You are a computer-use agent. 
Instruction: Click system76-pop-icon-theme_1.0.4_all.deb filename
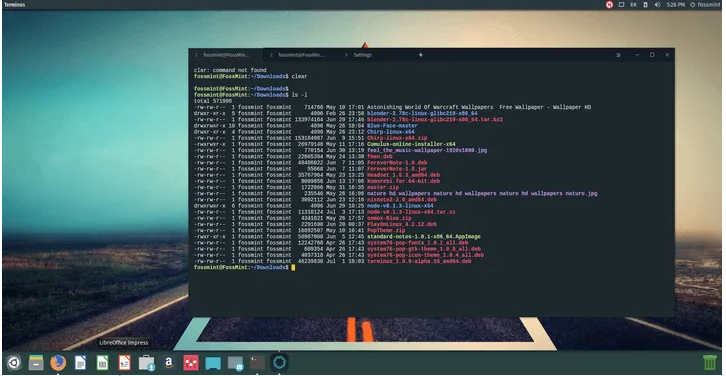426,255
